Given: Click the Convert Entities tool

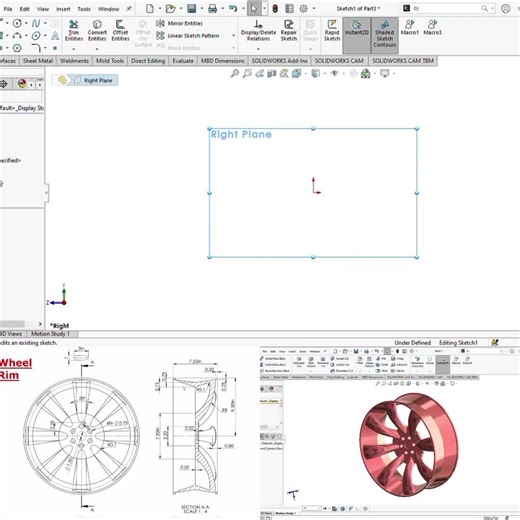Looking at the screenshot, I should tap(97, 30).
